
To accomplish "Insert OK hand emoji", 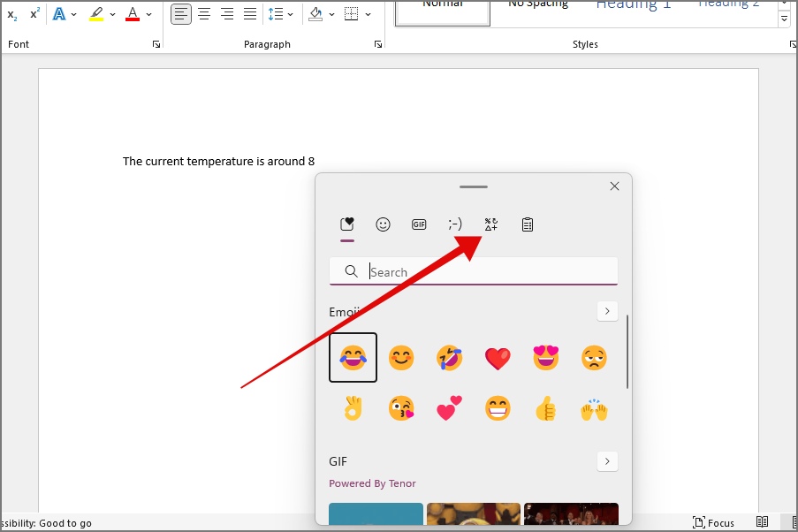I will 353,408.
